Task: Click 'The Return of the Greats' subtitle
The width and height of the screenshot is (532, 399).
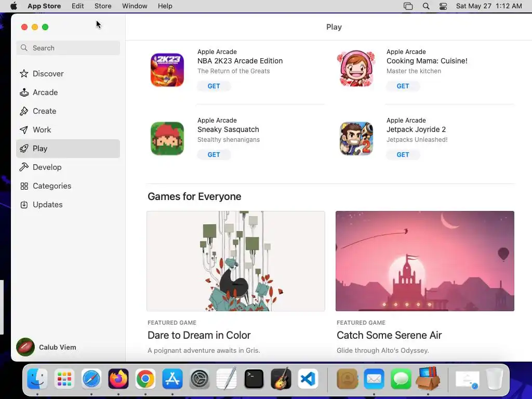Action: click(233, 71)
